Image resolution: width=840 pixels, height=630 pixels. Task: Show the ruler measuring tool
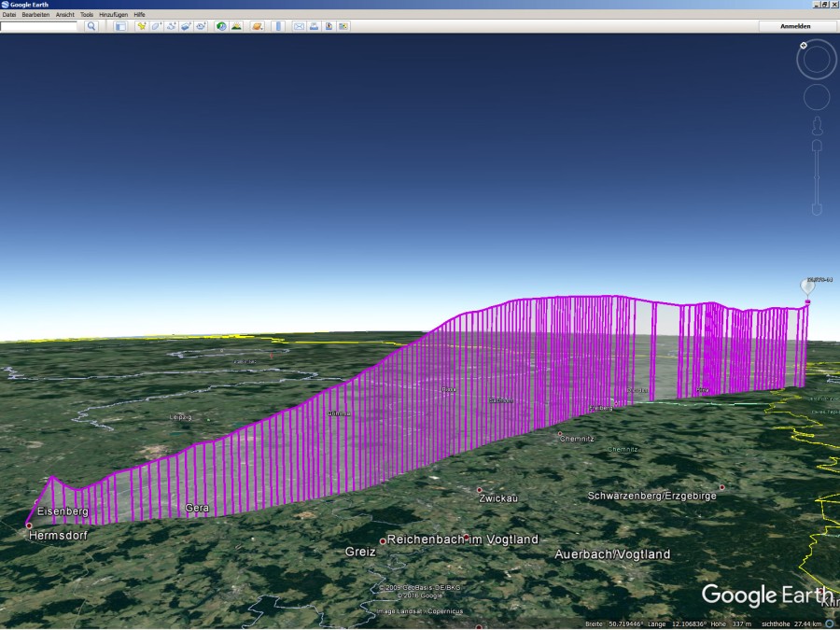[x=278, y=26]
